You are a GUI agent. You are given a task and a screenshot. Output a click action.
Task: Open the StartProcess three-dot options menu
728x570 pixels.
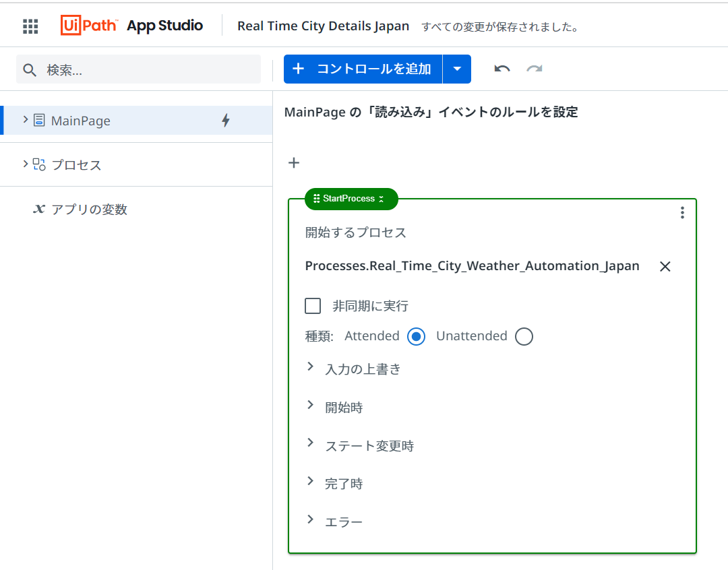pos(682,213)
